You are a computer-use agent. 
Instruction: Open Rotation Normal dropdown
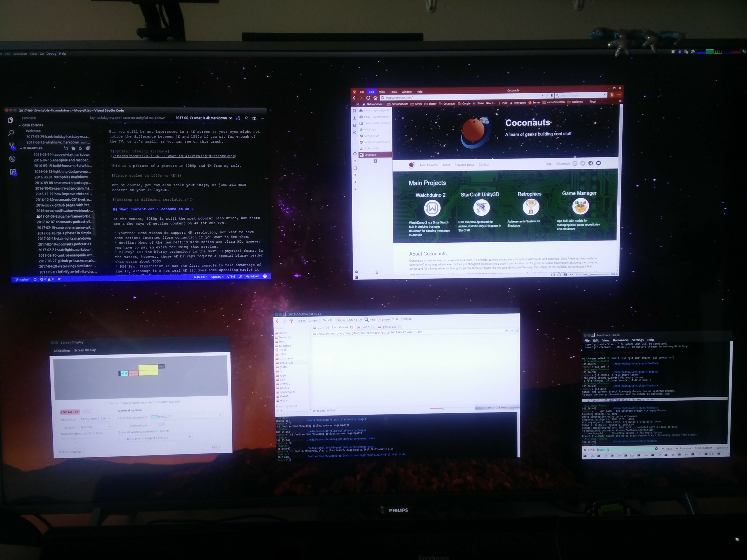[96, 427]
